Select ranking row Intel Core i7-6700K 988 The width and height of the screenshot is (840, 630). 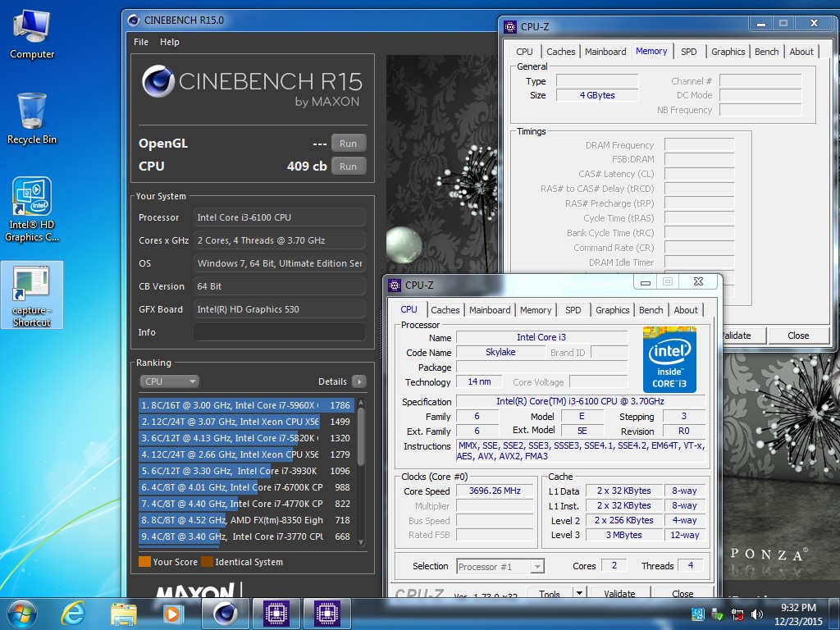pos(246,487)
